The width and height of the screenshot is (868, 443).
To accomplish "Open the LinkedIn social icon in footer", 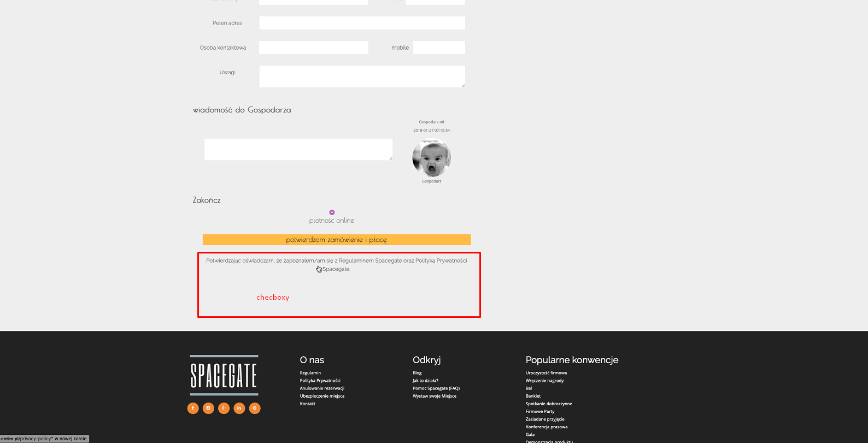I will coord(239,408).
